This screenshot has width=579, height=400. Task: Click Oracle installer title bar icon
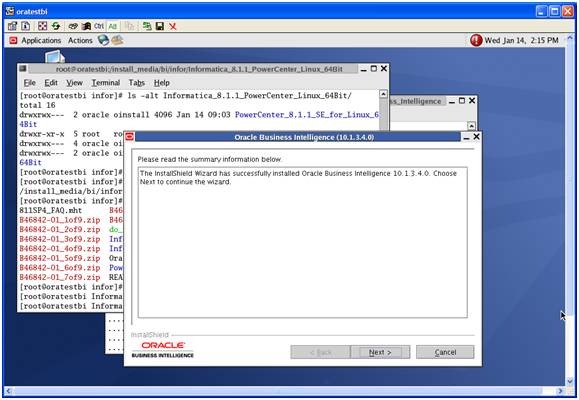[x=129, y=137]
